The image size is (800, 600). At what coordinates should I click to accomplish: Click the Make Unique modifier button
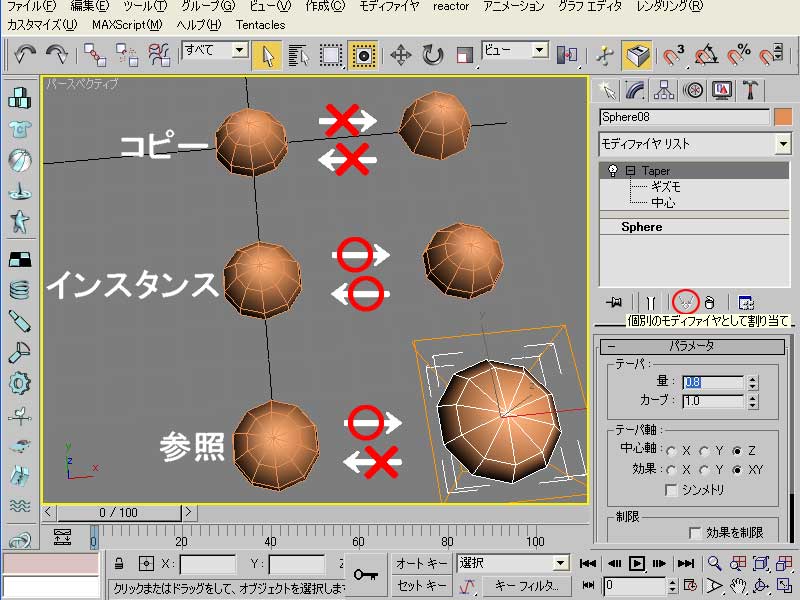pyautogui.click(x=685, y=301)
